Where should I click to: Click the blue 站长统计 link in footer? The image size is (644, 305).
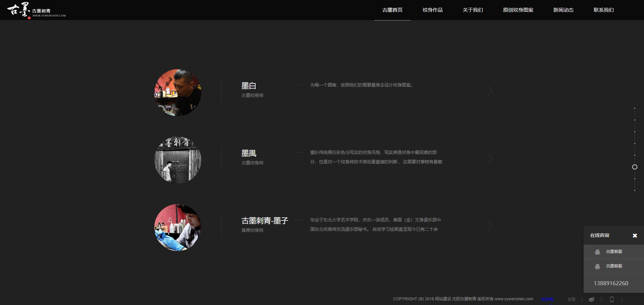[547, 299]
